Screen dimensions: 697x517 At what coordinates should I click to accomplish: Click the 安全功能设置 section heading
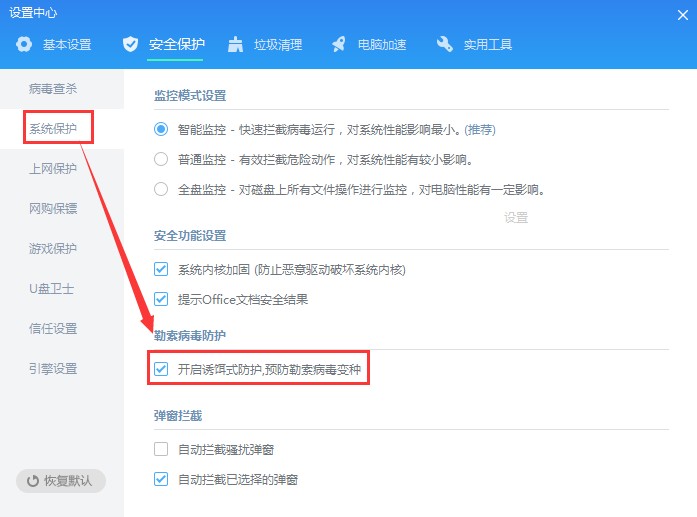pos(190,236)
